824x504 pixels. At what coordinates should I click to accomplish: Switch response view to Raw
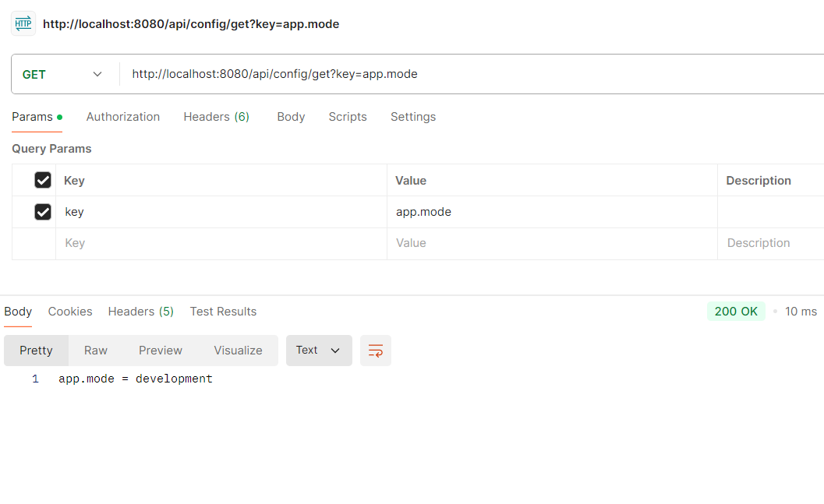point(96,351)
